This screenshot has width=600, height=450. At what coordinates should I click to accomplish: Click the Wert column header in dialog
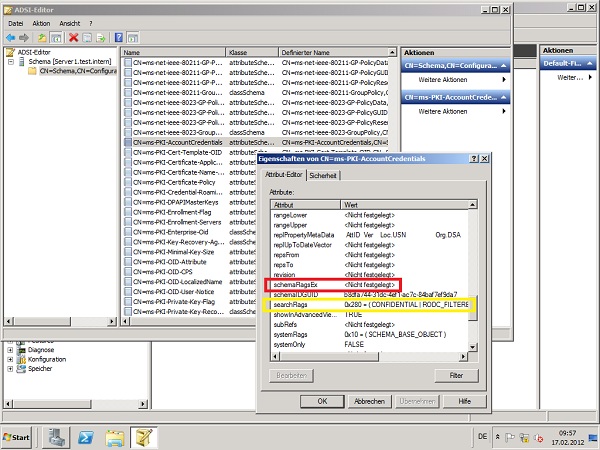[404, 205]
